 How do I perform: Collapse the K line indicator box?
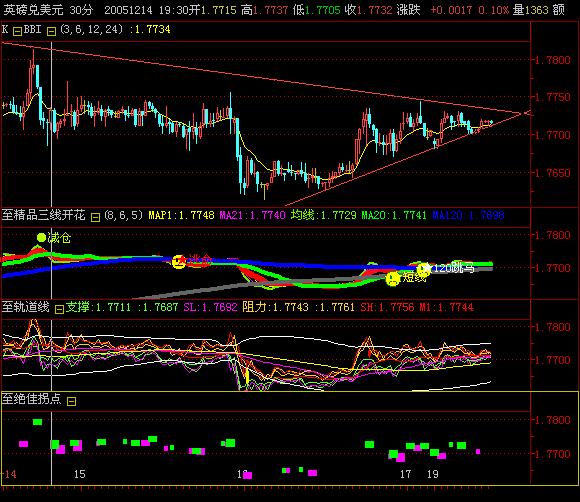(x=17, y=31)
